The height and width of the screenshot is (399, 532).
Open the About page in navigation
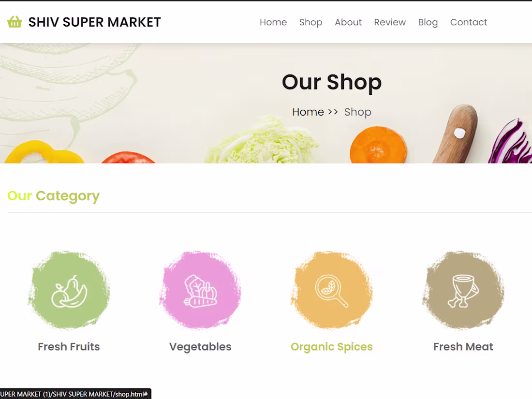348,22
